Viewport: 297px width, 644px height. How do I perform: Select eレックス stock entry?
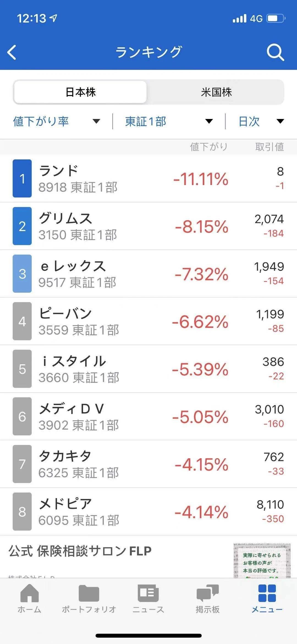tap(148, 274)
